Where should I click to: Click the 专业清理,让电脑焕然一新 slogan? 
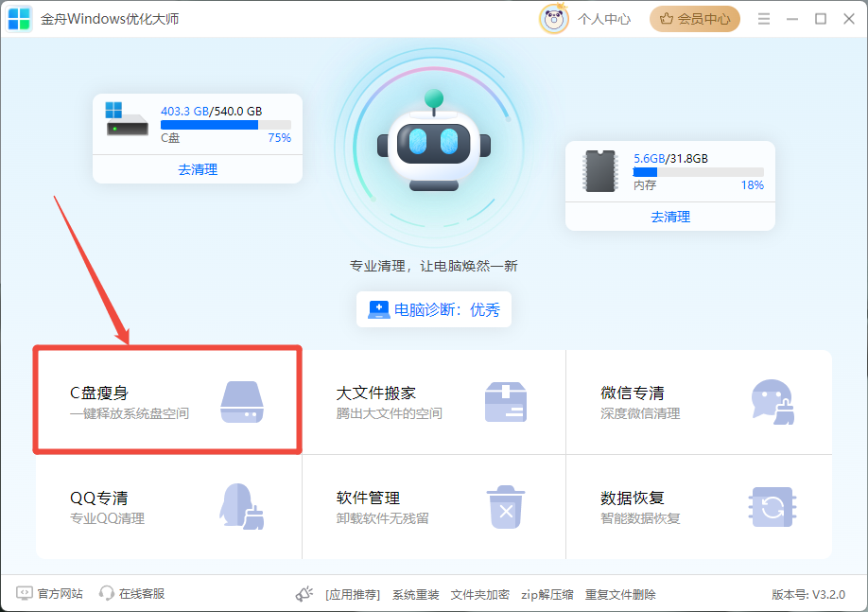[433, 266]
